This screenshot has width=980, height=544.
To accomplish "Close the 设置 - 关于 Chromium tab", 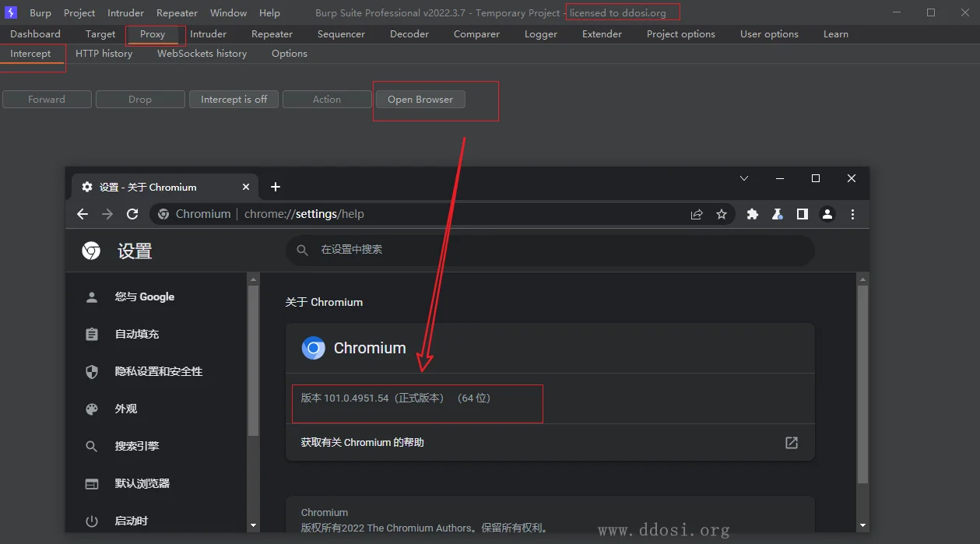I will (x=246, y=187).
